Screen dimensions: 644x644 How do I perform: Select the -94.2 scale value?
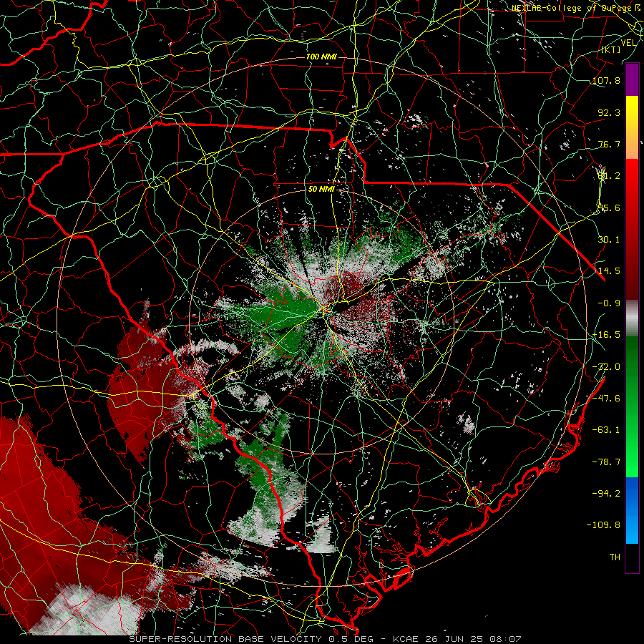pyautogui.click(x=606, y=494)
